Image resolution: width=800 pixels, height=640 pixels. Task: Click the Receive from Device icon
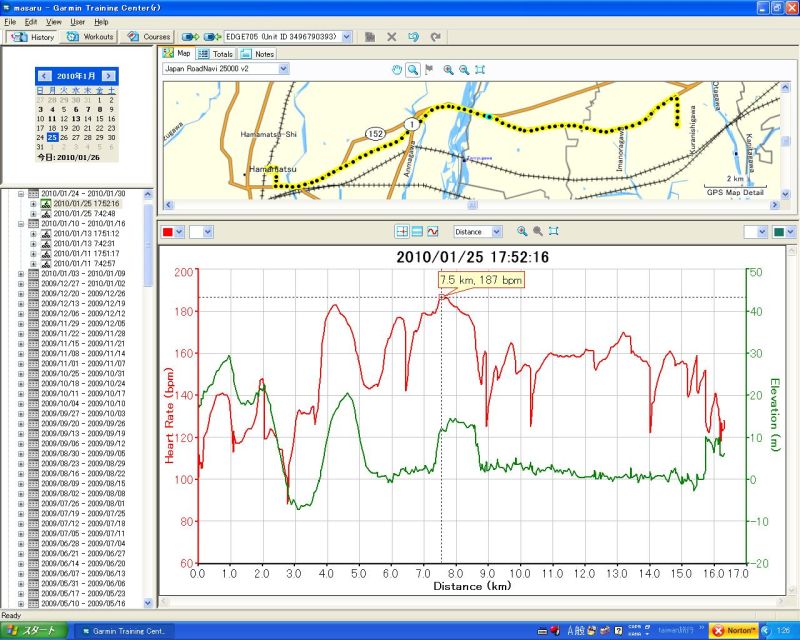[212, 37]
